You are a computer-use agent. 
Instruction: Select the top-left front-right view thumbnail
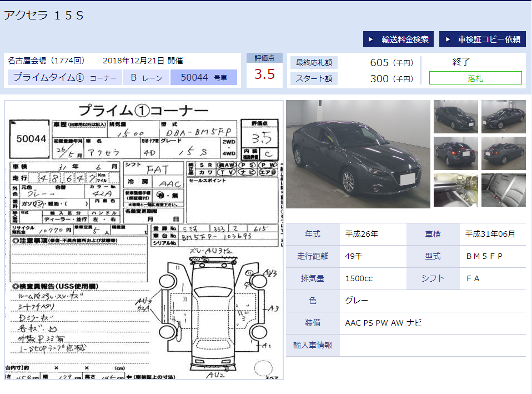pos(455,117)
